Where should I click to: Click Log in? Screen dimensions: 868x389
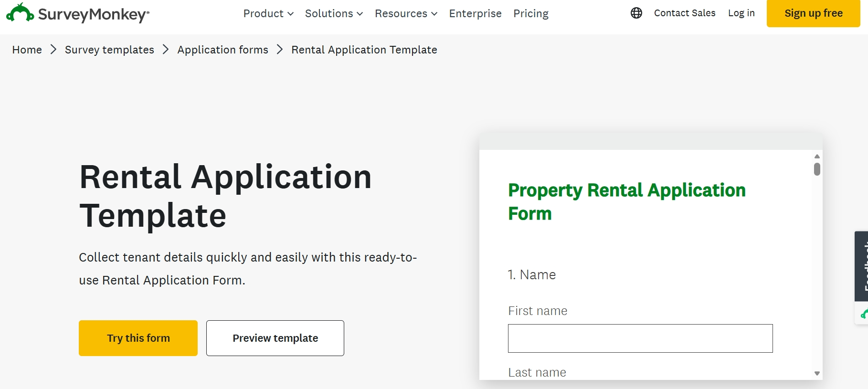741,13
